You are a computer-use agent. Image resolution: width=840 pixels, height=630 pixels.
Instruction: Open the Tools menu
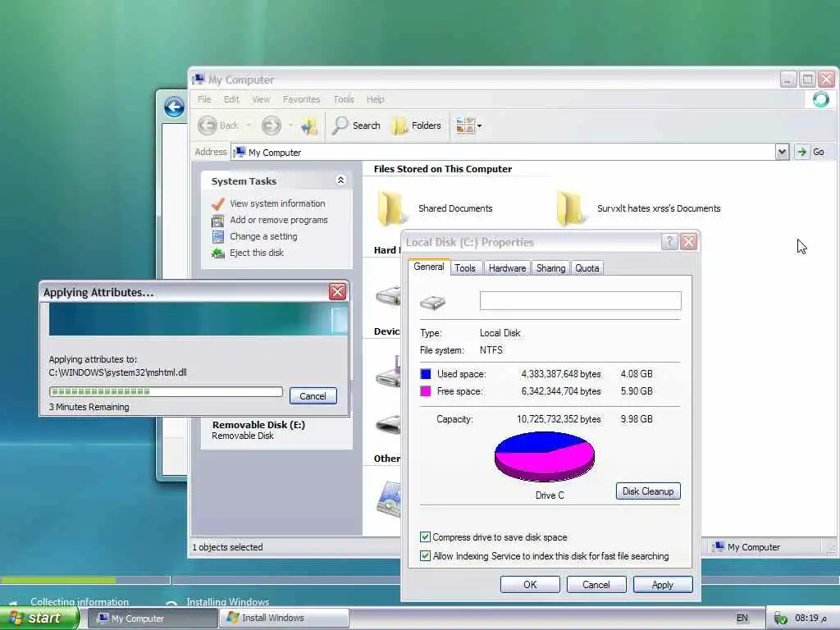click(344, 99)
